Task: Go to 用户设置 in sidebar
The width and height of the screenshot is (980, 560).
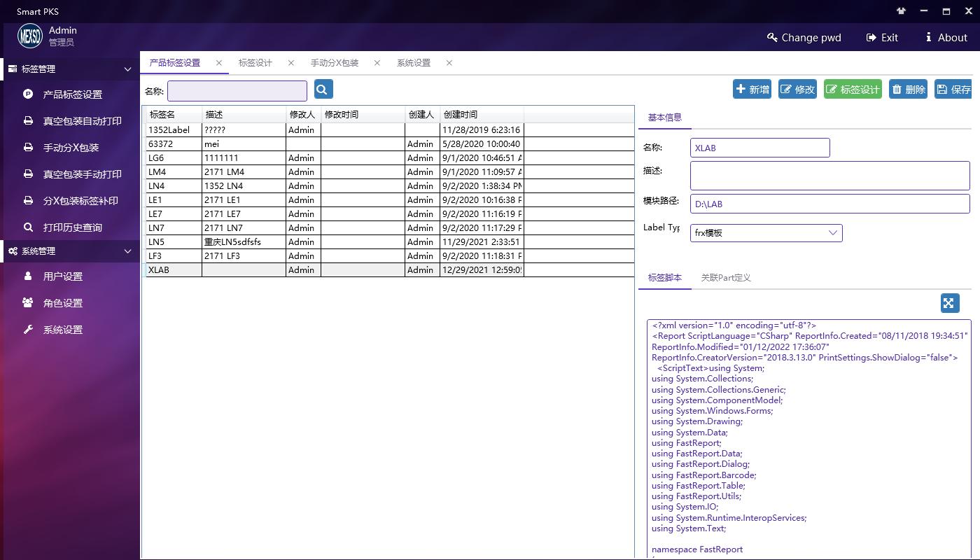Action: pos(62,276)
